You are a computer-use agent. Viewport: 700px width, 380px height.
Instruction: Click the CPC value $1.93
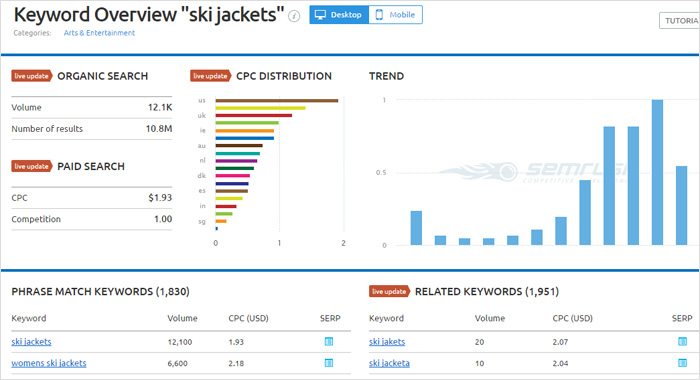160,197
